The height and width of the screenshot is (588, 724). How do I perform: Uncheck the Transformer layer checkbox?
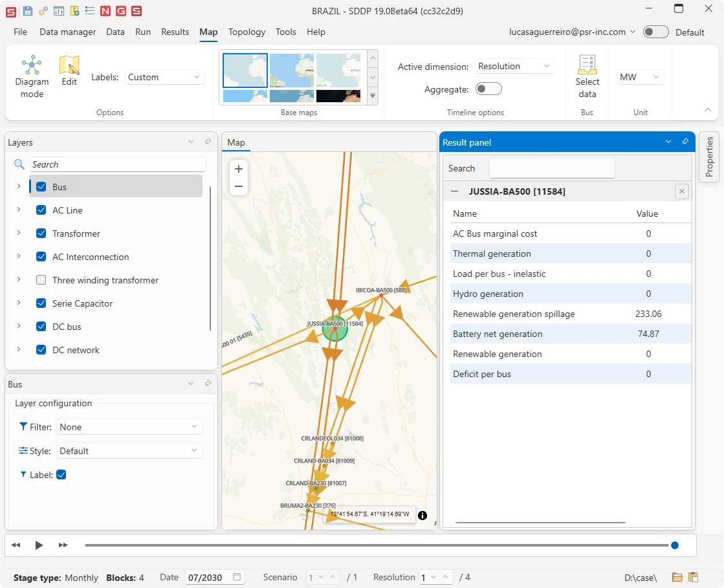tap(41, 233)
